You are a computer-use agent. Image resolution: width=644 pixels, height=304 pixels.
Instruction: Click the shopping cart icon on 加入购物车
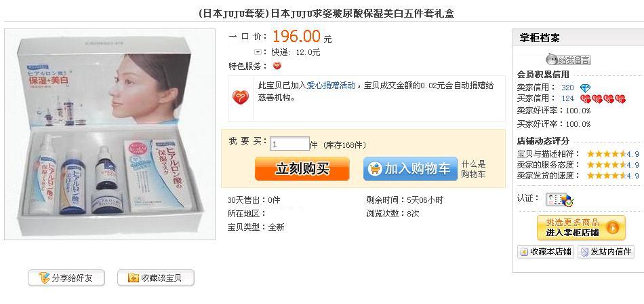(x=375, y=169)
